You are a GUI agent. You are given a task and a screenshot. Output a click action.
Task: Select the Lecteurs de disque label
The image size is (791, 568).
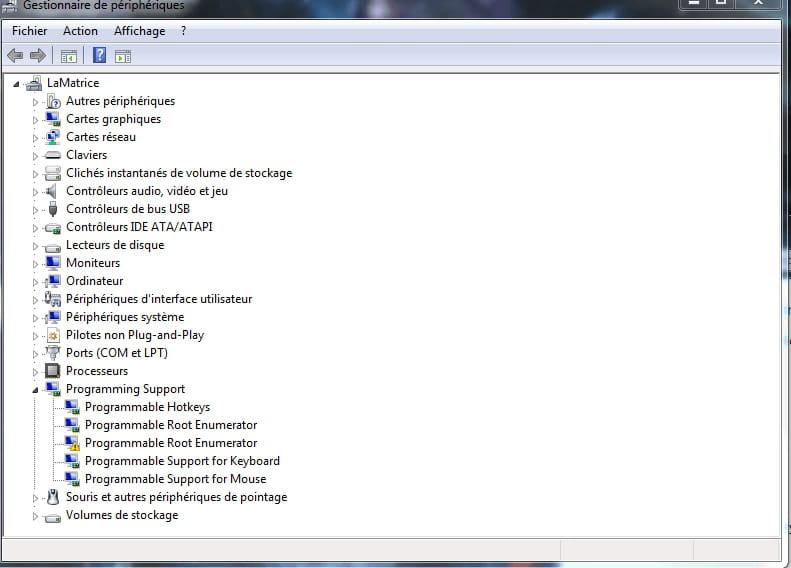(115, 245)
